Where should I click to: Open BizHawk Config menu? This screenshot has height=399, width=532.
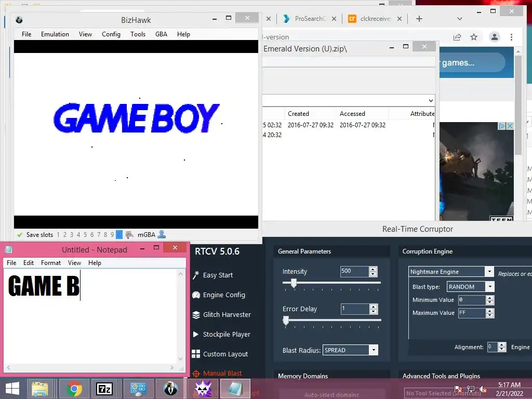[x=111, y=34]
